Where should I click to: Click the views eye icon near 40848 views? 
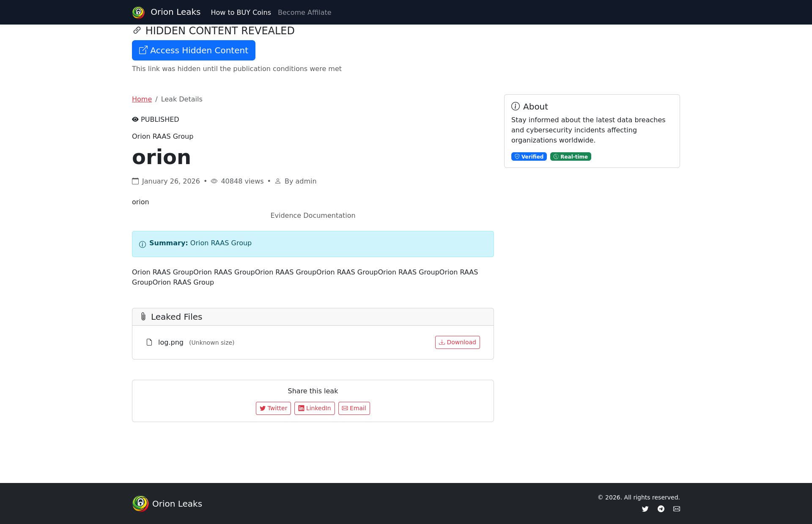point(214,181)
